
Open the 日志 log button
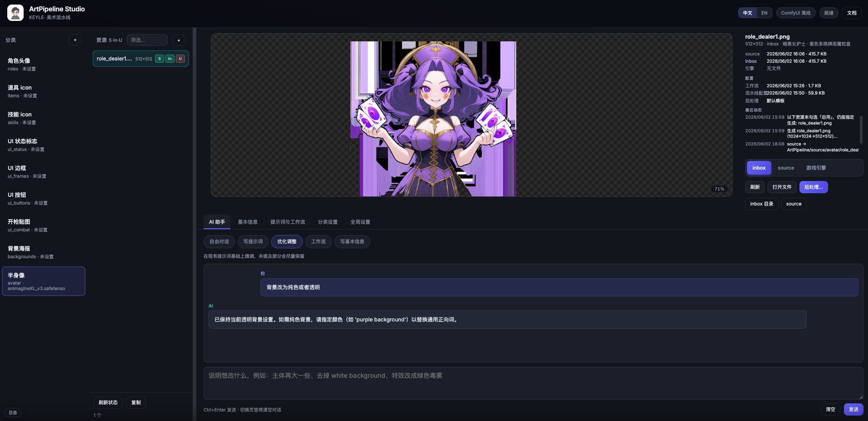point(13,413)
